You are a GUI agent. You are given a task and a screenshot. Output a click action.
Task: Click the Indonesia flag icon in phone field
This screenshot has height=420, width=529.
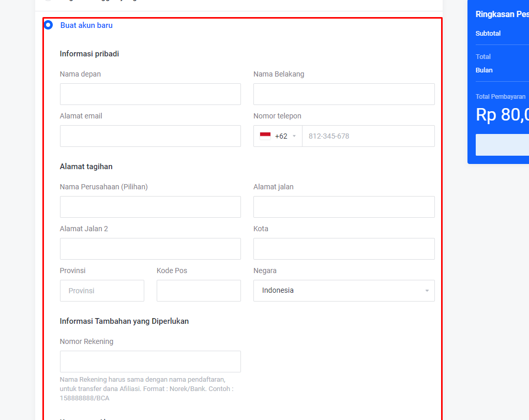[x=265, y=136]
